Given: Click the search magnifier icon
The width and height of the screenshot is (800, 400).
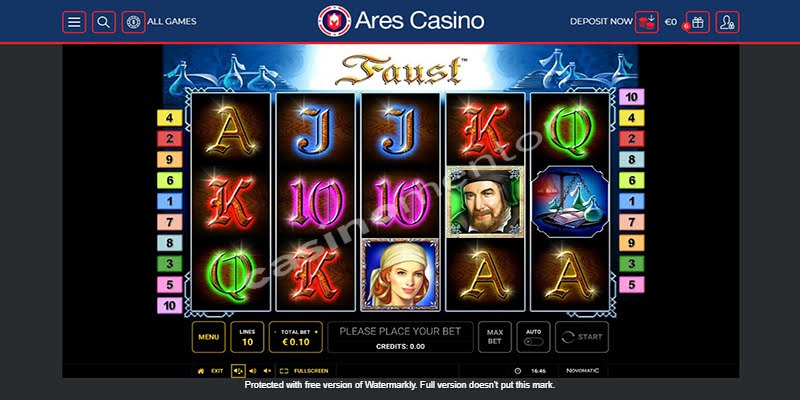Looking at the screenshot, I should 104,22.
